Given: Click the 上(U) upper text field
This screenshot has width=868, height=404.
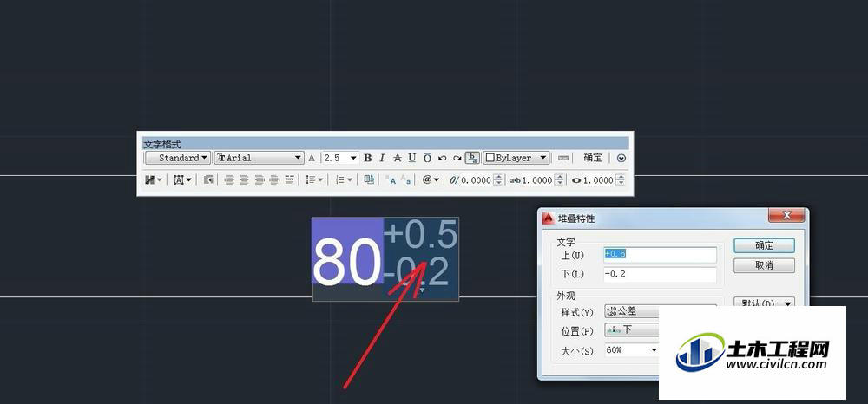Looking at the screenshot, I should [660, 254].
